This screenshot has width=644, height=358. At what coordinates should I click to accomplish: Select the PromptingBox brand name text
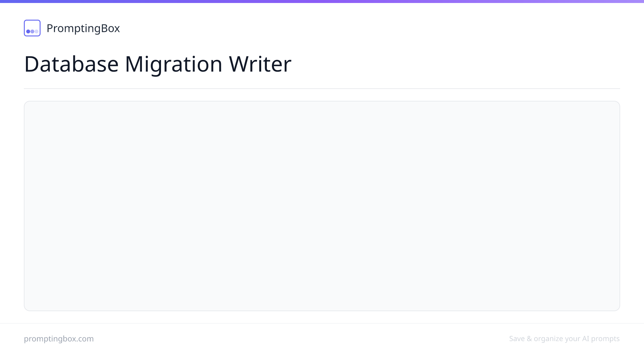(83, 28)
